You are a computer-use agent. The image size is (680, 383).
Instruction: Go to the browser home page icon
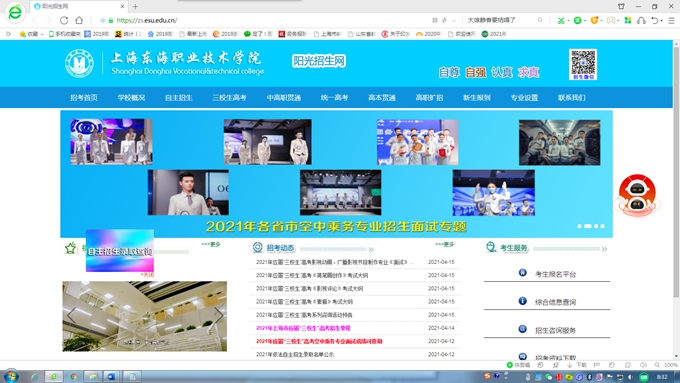79,20
